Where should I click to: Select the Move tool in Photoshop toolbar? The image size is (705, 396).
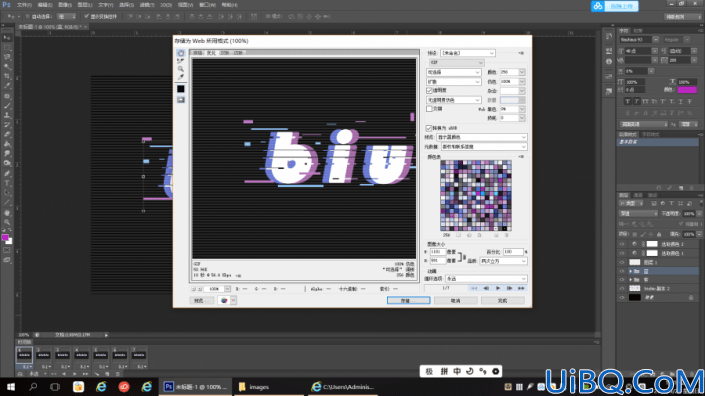pos(7,38)
